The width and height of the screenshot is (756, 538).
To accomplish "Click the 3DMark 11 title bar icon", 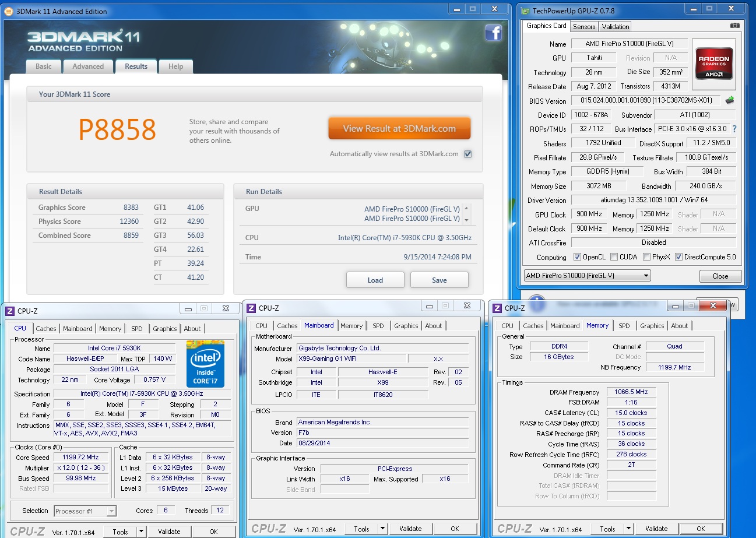I will 9,11.
